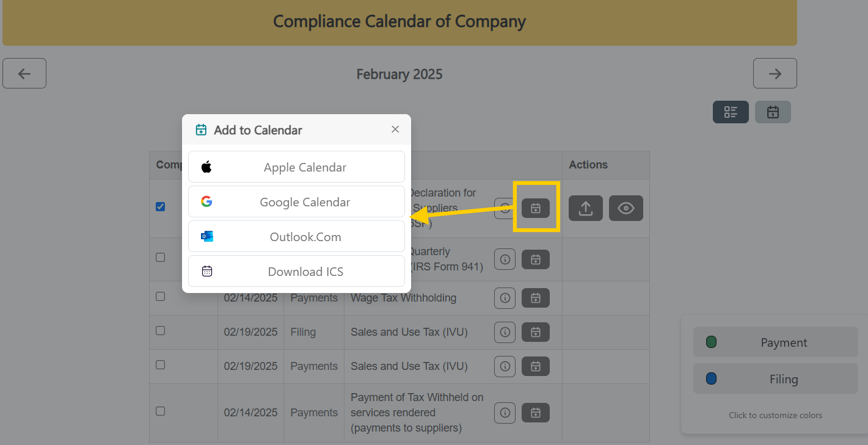
Task: Choose Outlook.Com option
Action: point(296,236)
